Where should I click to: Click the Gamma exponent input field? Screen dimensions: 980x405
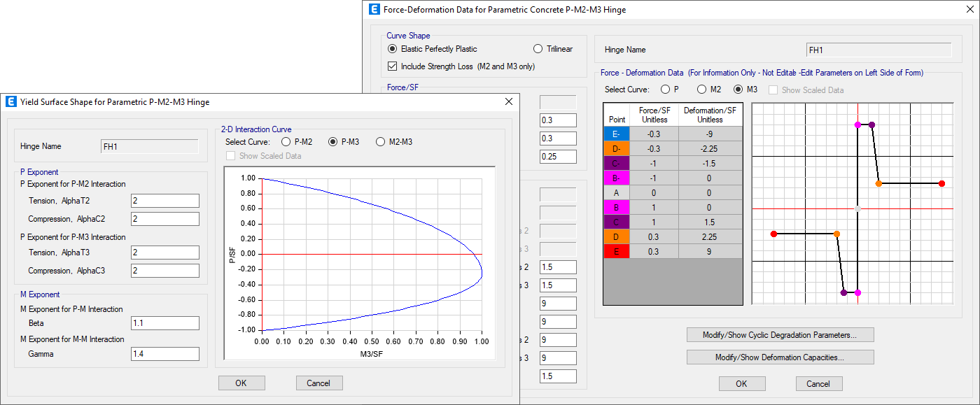(x=165, y=354)
